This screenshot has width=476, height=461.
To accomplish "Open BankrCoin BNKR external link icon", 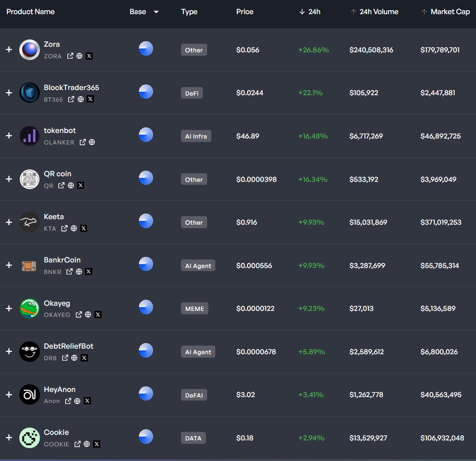I will pyautogui.click(x=69, y=271).
